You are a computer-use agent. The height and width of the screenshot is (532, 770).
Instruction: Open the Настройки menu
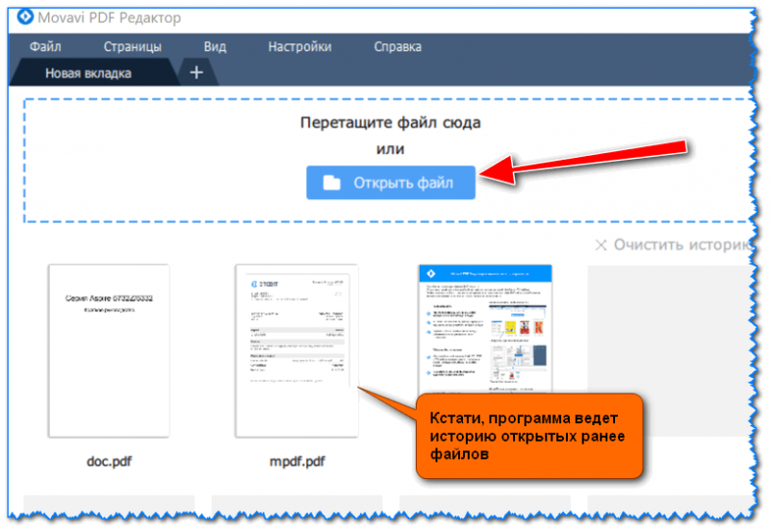[x=299, y=46]
